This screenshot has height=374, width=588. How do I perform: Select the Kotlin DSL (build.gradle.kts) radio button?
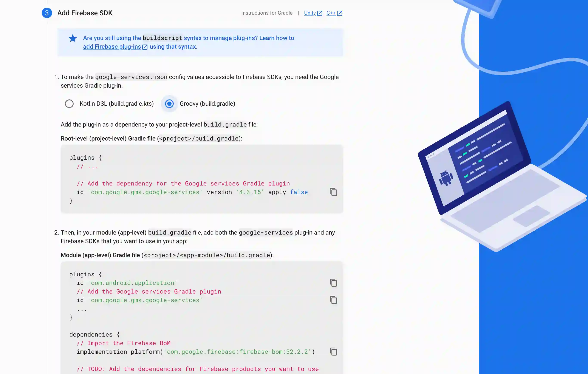click(69, 104)
